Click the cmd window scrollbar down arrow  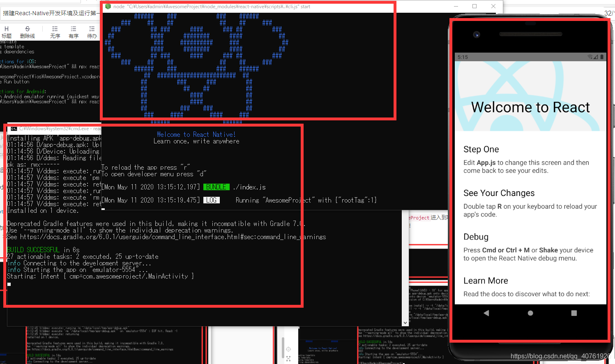[405, 323]
